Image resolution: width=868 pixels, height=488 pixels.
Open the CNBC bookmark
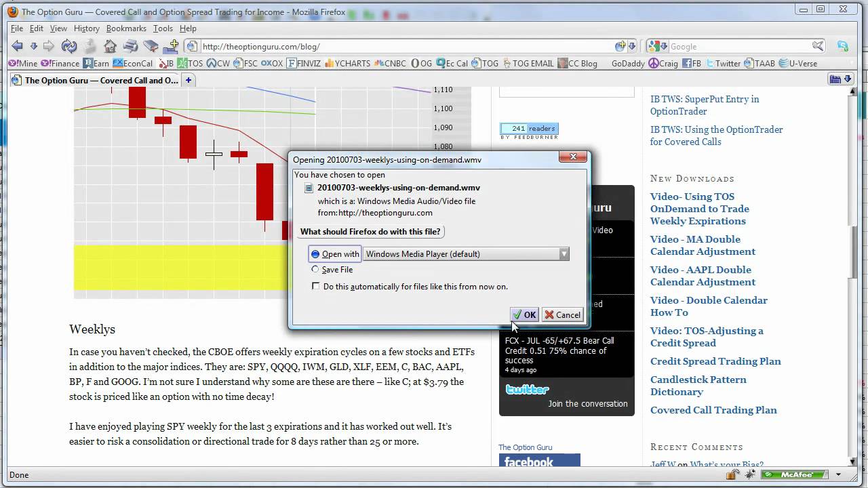[x=390, y=63]
